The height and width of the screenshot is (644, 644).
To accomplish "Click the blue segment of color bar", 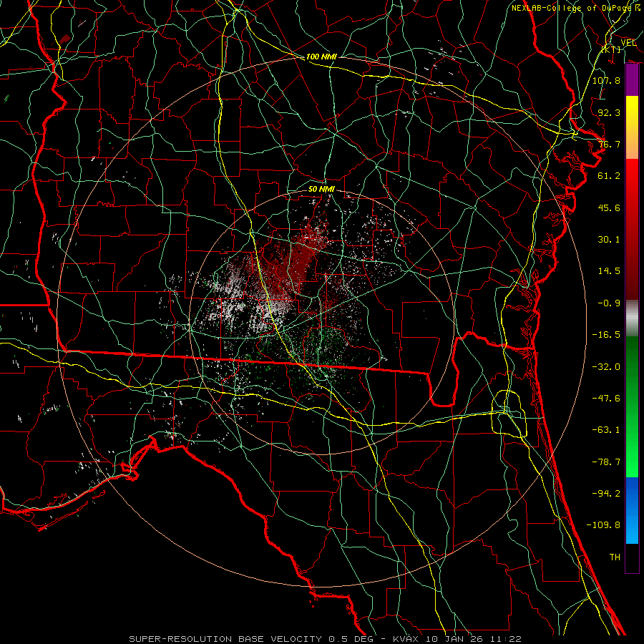I will pos(632,510).
